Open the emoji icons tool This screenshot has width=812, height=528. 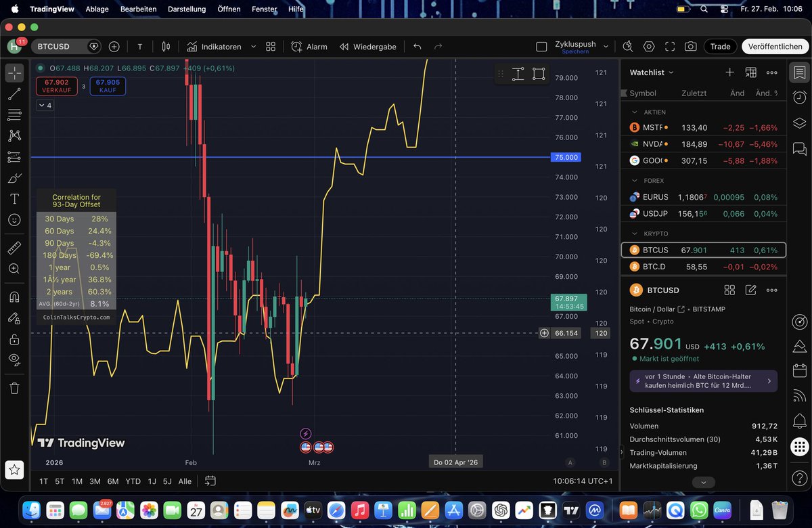point(14,220)
